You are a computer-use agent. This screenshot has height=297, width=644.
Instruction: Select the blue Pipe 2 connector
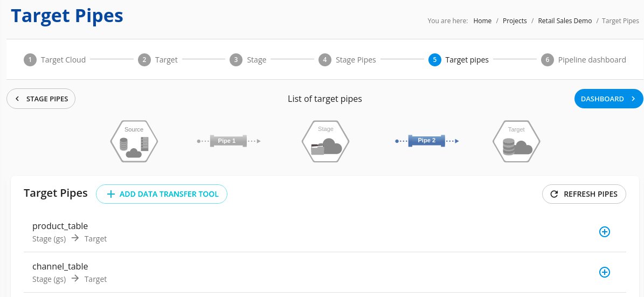427,141
